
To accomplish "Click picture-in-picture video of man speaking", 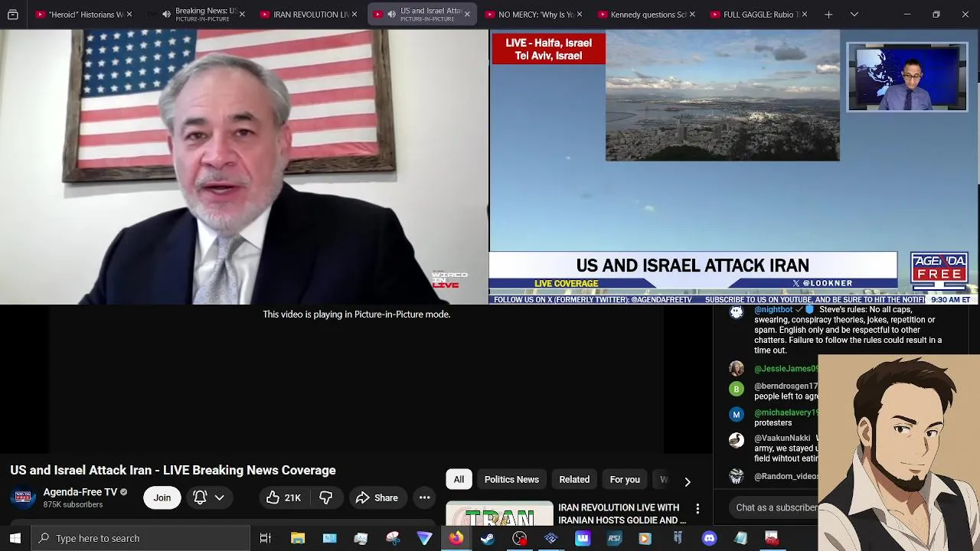I will coord(244,167).
